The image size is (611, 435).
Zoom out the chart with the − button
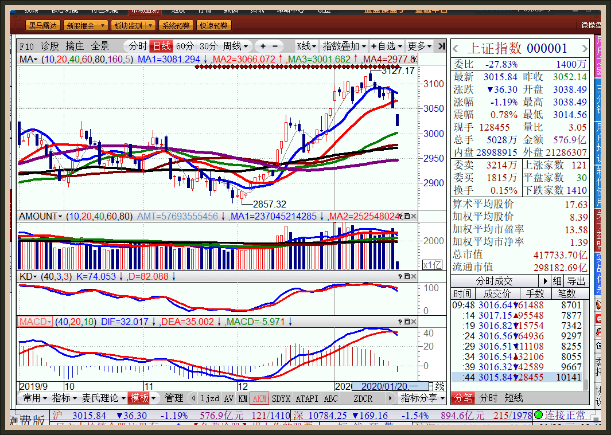275,46
